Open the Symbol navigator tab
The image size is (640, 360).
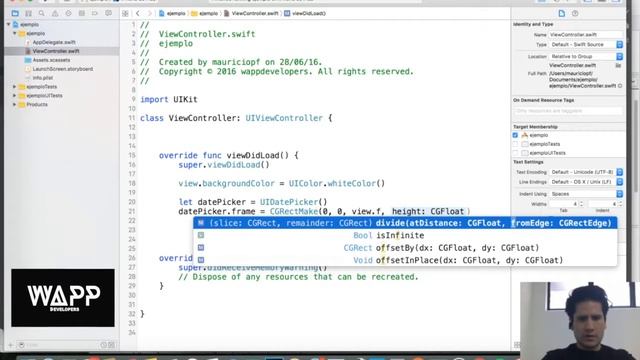[28, 13]
